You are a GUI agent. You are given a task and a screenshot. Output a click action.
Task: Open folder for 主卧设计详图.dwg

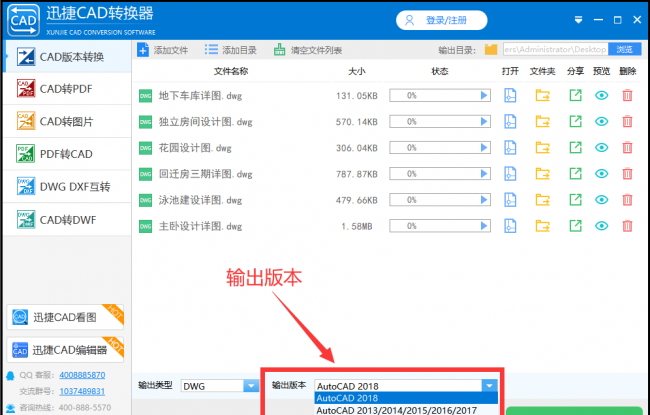tap(542, 226)
